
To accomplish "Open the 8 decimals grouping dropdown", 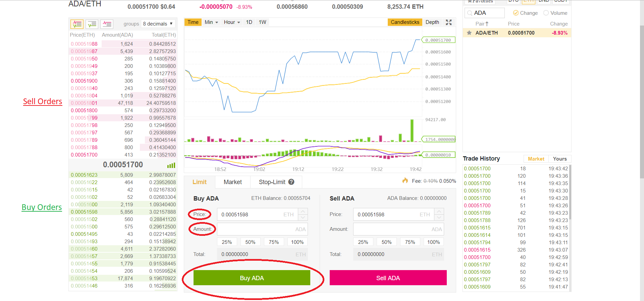I will (x=158, y=24).
